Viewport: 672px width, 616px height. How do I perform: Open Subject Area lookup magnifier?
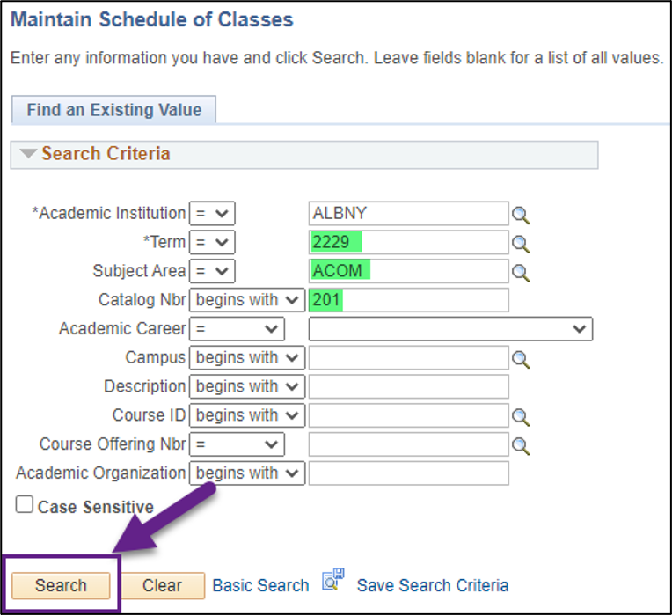521,273
